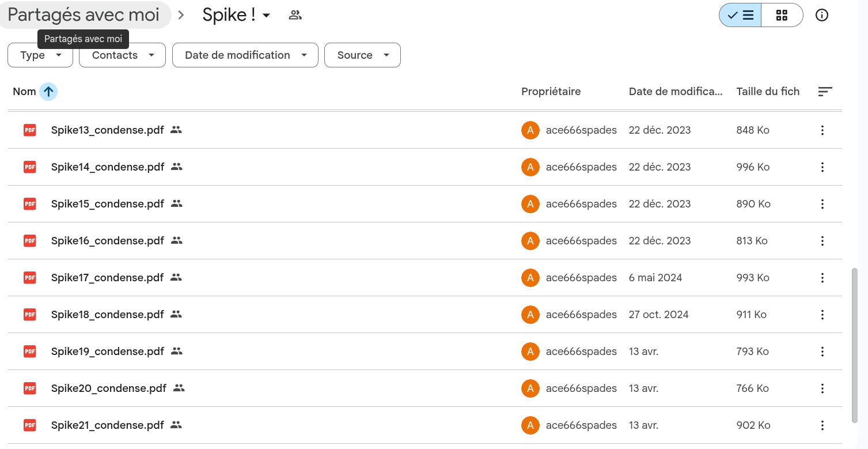Click the PDF icon of Spike15_condense.pdf

click(29, 204)
